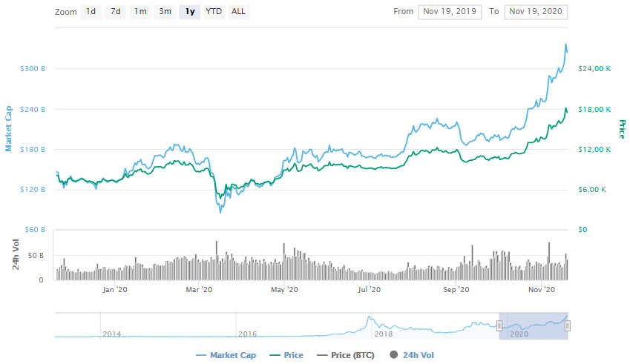Click 2018 in the navigator timeline
The height and width of the screenshot is (364, 630).
(x=384, y=334)
